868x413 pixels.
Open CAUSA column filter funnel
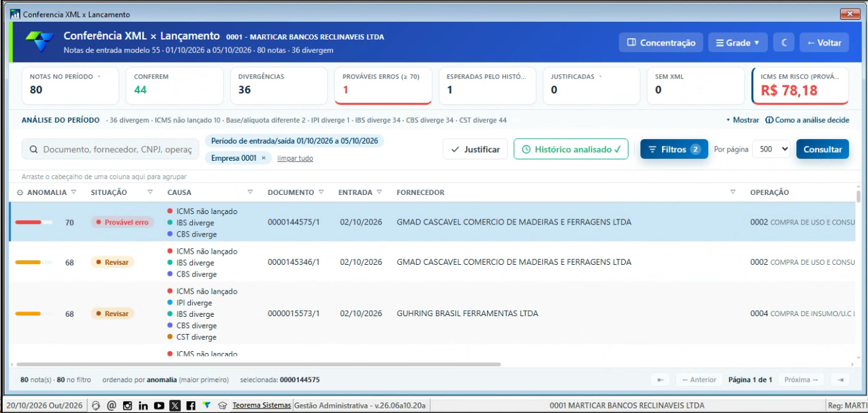[250, 192]
